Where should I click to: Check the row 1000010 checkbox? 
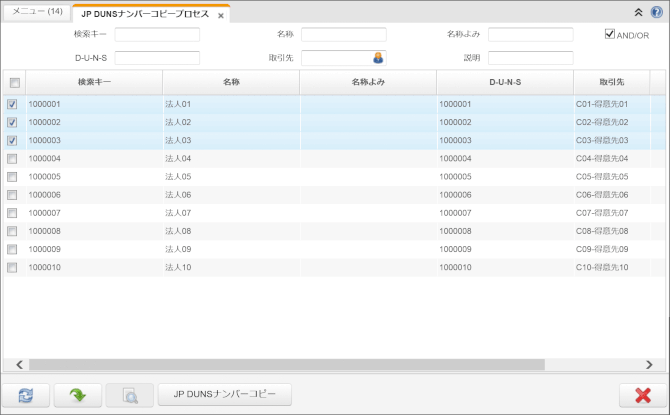(x=12, y=268)
